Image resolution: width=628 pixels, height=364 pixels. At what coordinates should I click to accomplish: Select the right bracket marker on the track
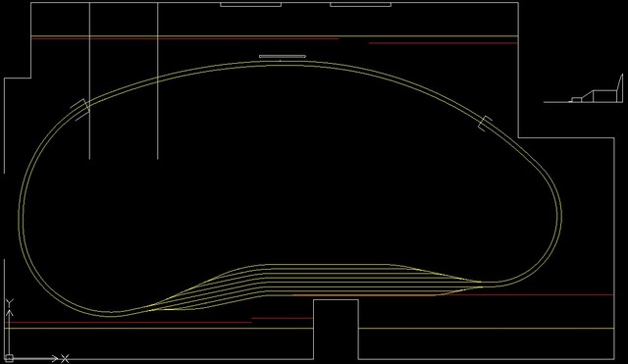pyautogui.click(x=485, y=123)
